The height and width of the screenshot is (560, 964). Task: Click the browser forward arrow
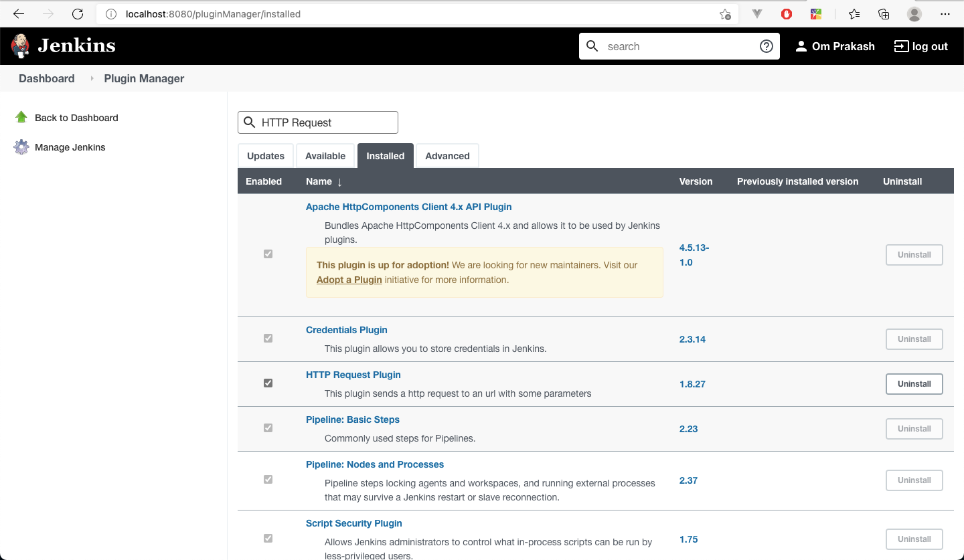[48, 14]
